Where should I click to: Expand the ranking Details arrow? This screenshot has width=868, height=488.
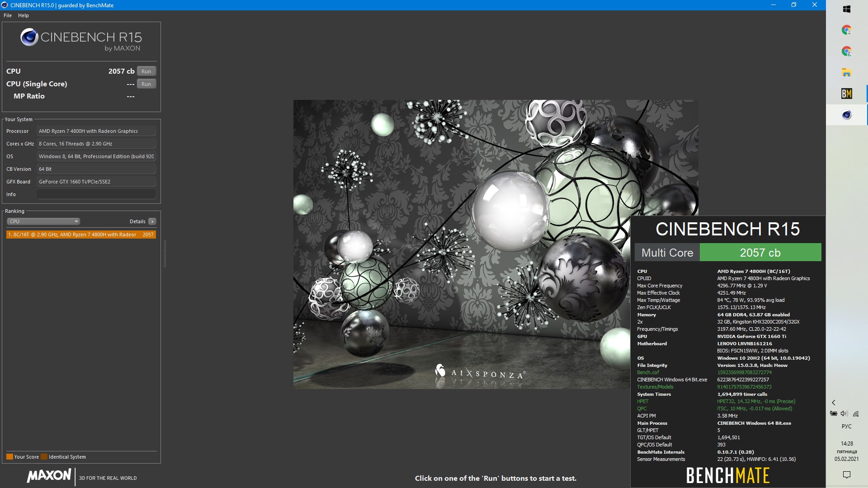point(152,221)
